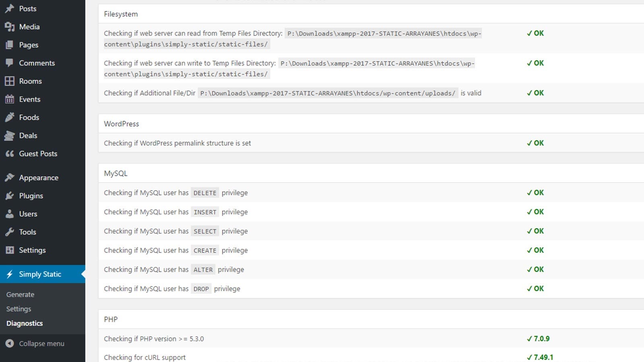This screenshot has height=362, width=644.
Task: Click the Posts pushpin icon
Action: coord(10,8)
